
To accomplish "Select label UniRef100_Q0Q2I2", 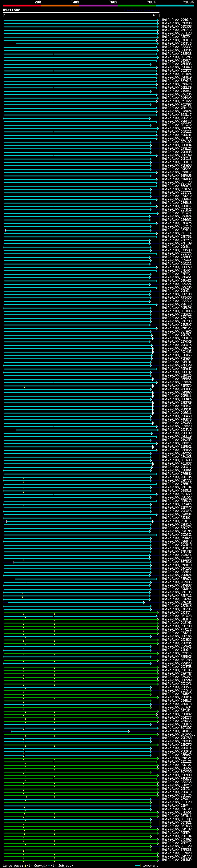I will click(x=177, y=118).
